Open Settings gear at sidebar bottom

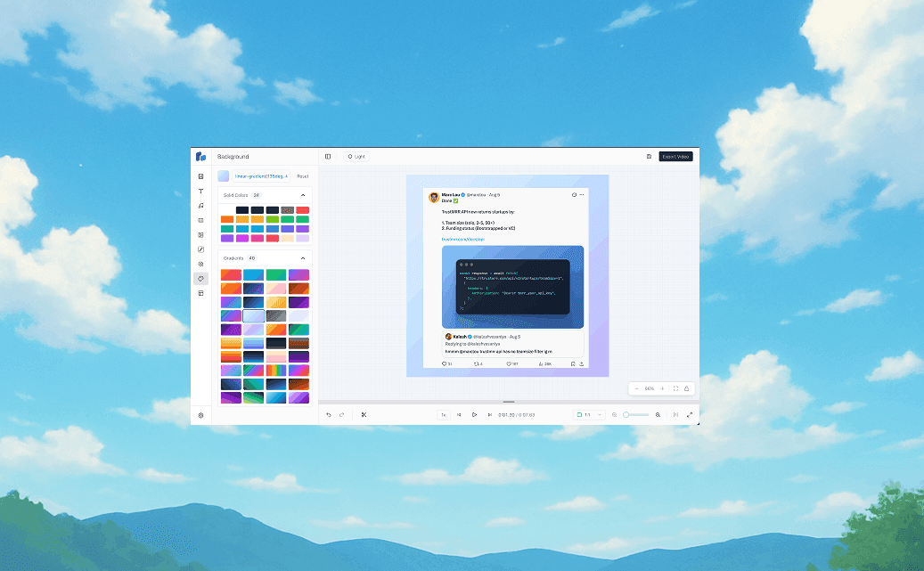point(201,415)
